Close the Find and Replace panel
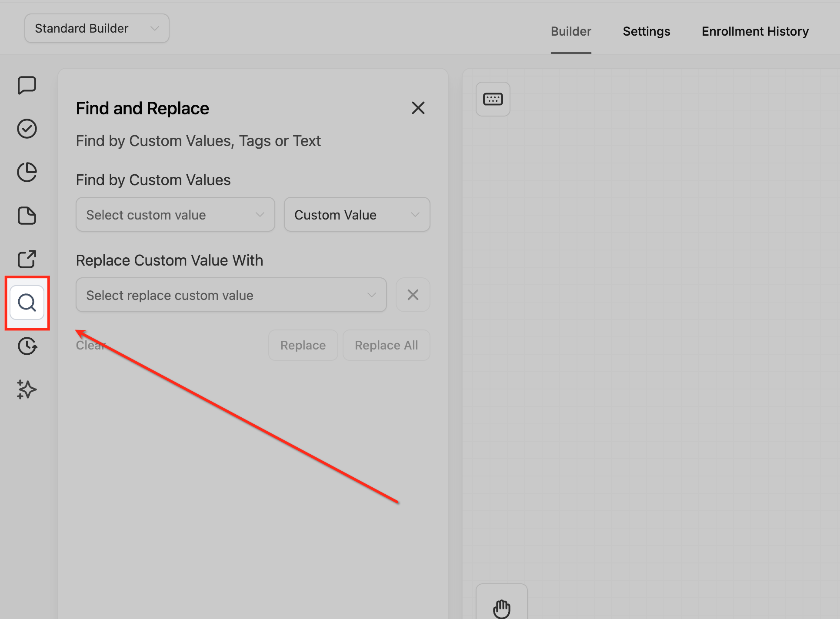 tap(418, 108)
